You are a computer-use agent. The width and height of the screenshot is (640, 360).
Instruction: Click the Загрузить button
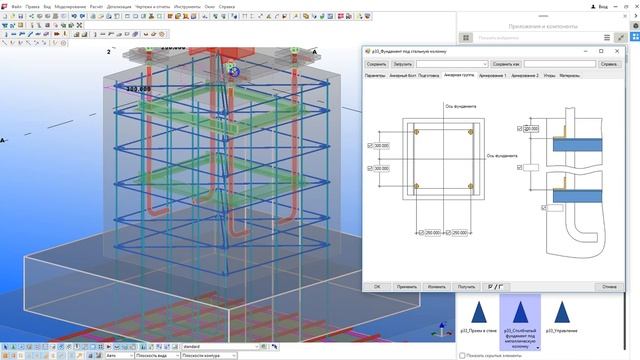pos(402,64)
